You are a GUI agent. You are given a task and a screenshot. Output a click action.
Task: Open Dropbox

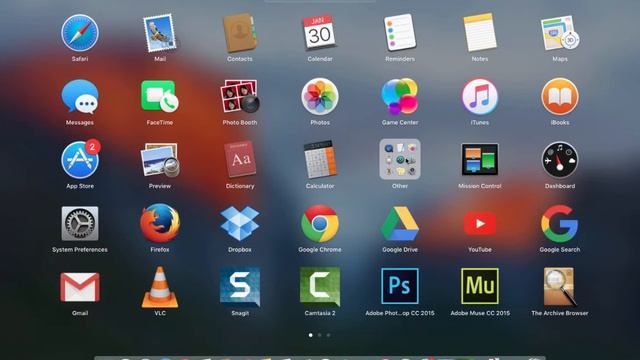(x=240, y=223)
